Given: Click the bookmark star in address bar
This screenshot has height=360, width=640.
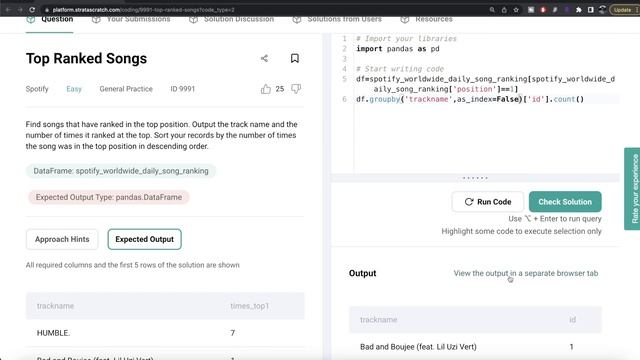Looking at the screenshot, I should (516, 10).
